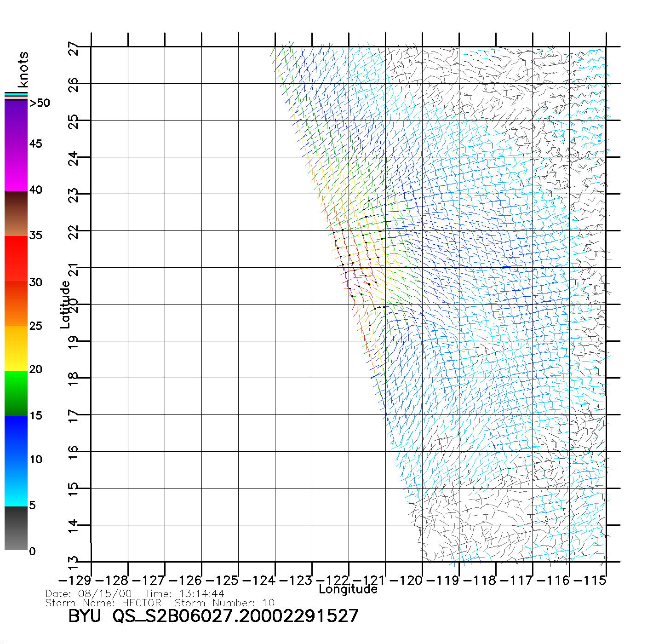Viewport: 653px width, 644px height.
Task: Select the 'Longitude' axis title
Action: click(x=348, y=589)
